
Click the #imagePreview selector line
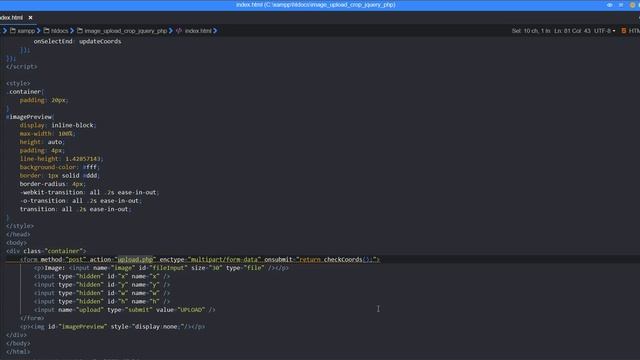(30, 117)
